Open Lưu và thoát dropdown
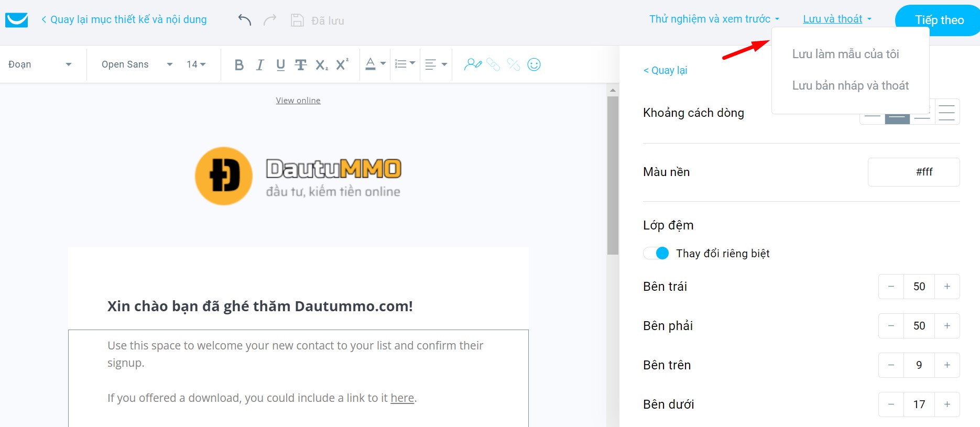 tap(837, 19)
